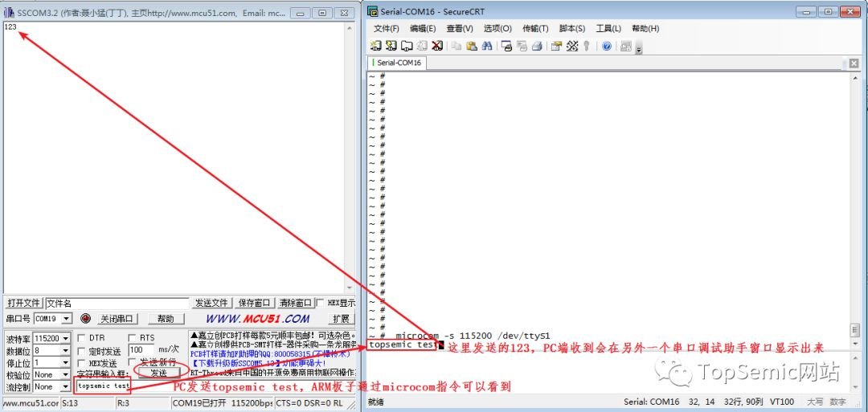Open the 传输(T) menu in SecureCRT

(x=535, y=29)
